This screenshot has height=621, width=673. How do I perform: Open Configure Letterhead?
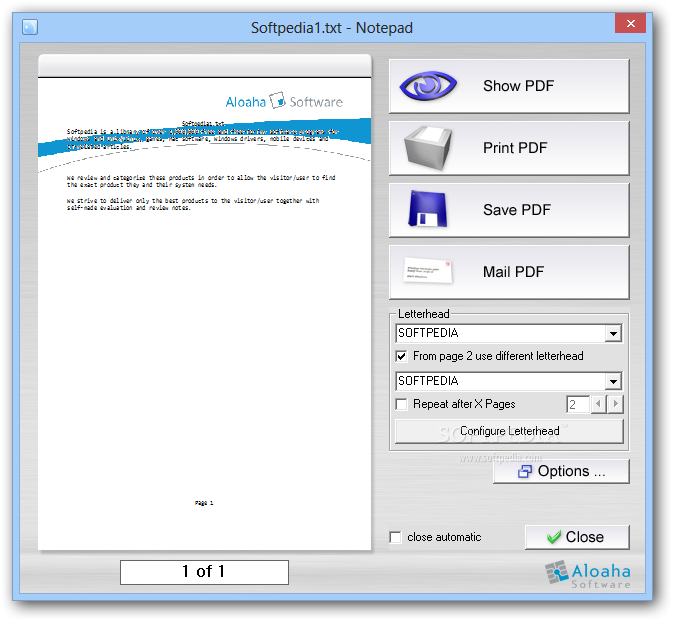(x=509, y=431)
